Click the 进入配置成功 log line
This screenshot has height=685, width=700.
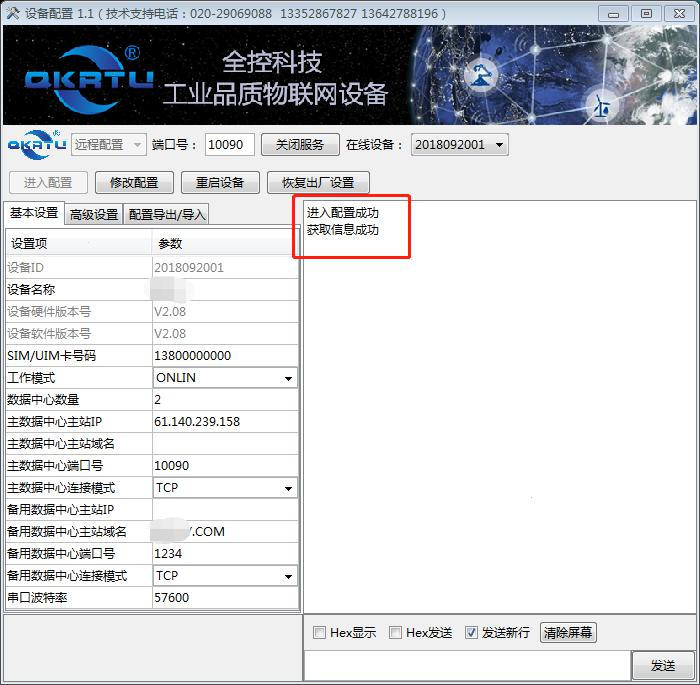342,213
